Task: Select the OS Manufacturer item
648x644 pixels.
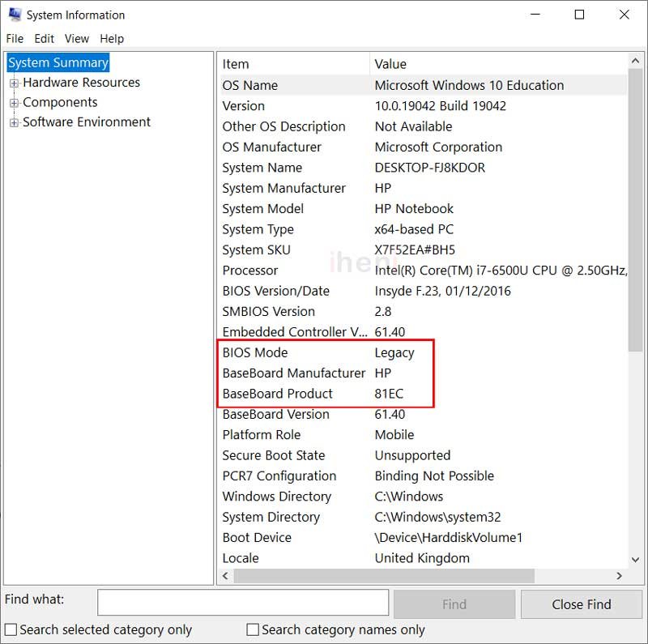Action: click(x=271, y=147)
